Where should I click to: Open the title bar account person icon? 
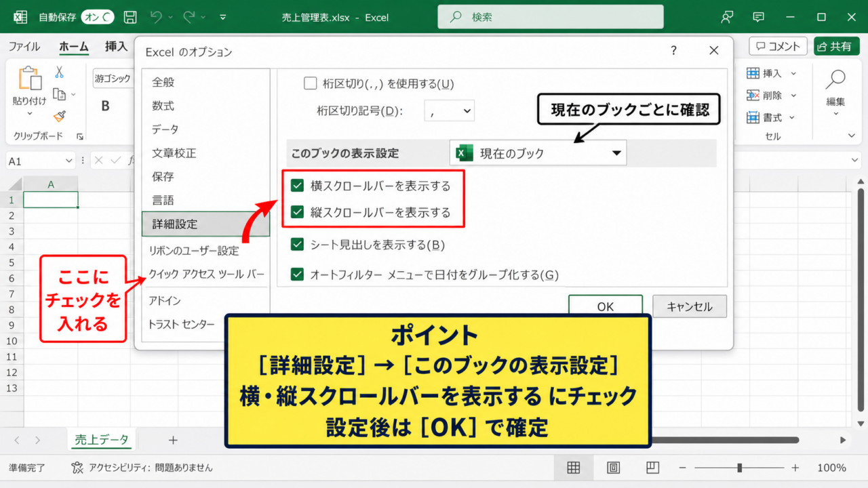coord(728,17)
